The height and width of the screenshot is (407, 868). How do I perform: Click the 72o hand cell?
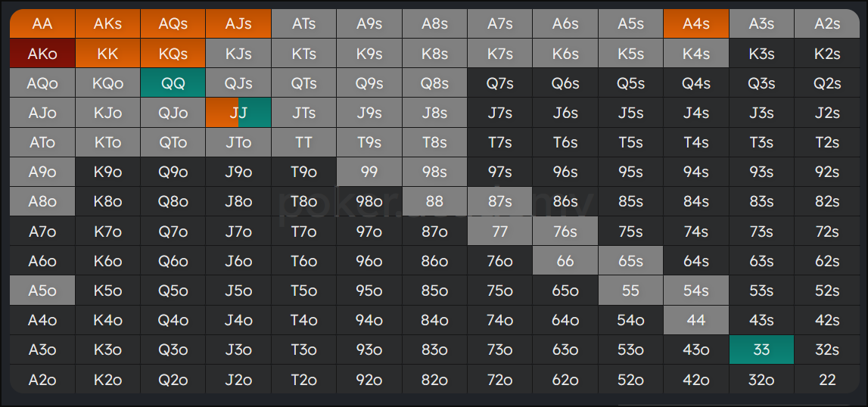500,379
